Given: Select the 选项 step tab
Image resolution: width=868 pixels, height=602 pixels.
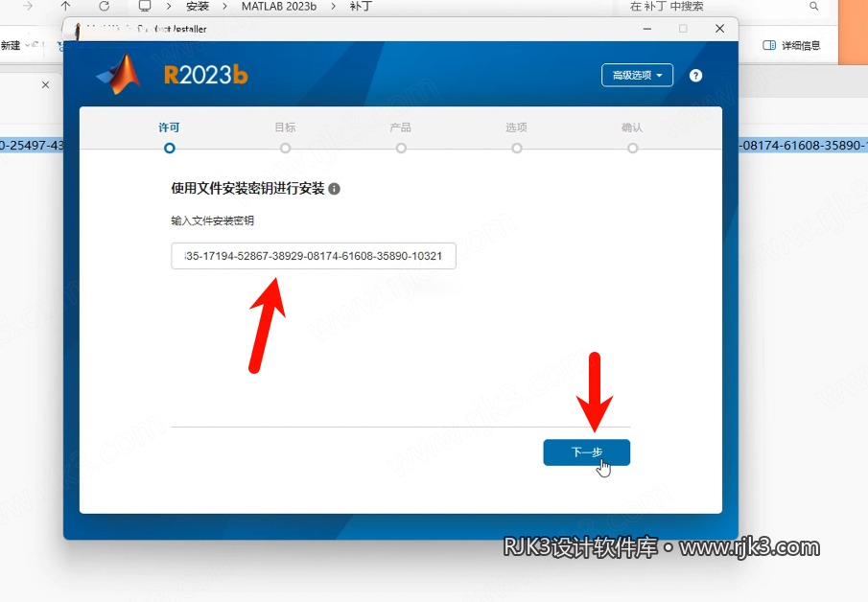Looking at the screenshot, I should point(516,127).
